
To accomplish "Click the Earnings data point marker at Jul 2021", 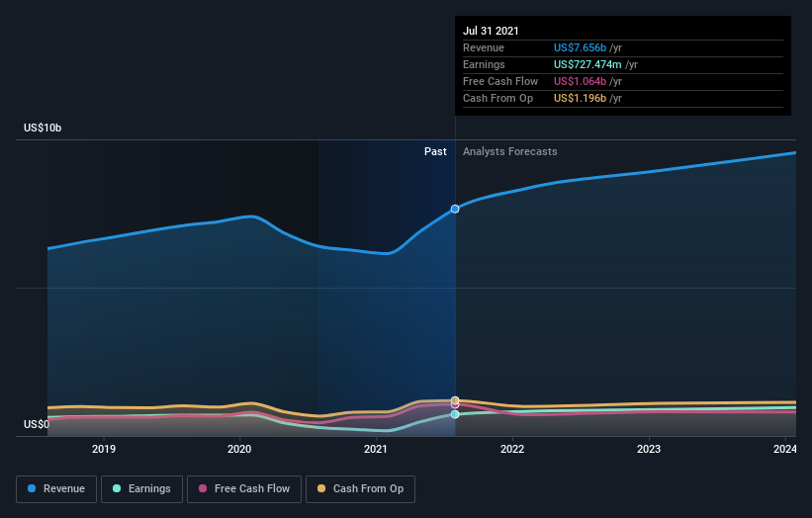I will (455, 414).
